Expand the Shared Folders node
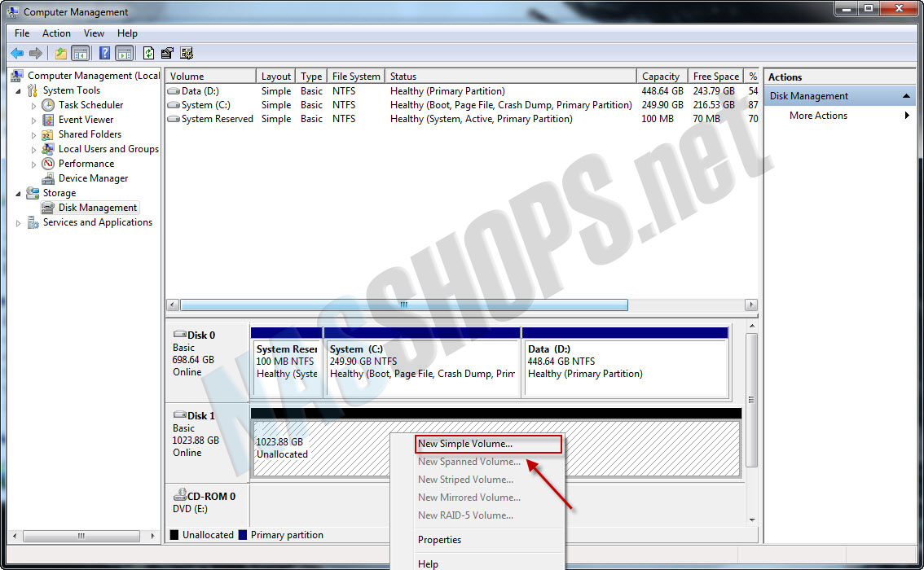The width and height of the screenshot is (924, 570). [33, 135]
